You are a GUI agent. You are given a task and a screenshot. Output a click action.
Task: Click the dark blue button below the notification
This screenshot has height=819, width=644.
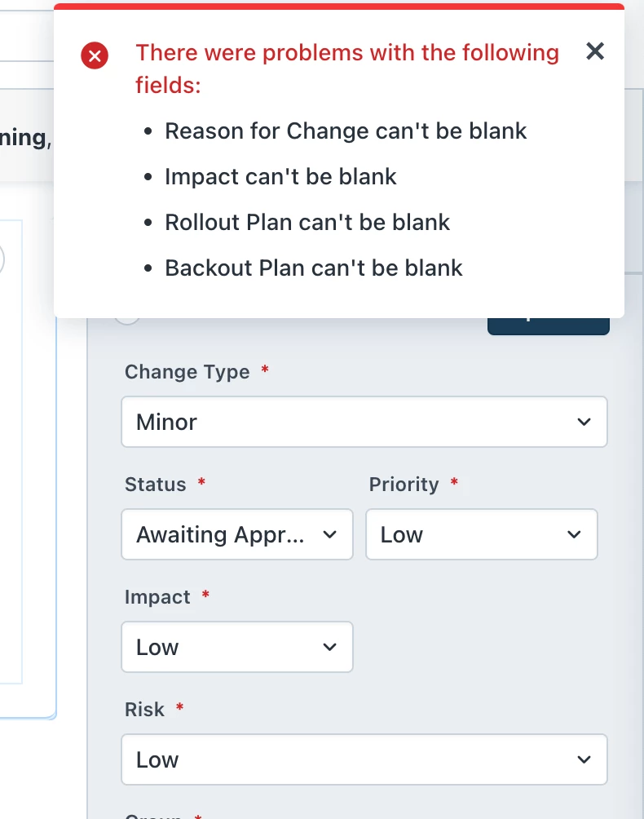coord(549,326)
